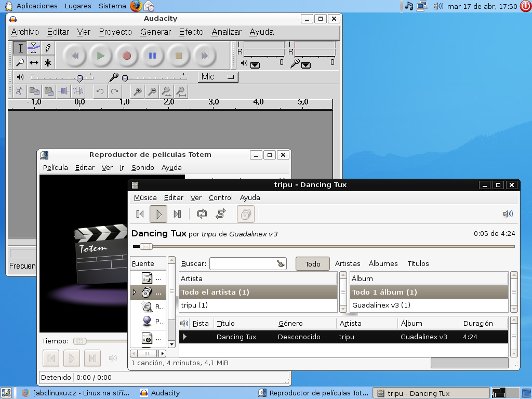Launch Firefox from the top panel
The image size is (532, 399).
coord(136,6)
